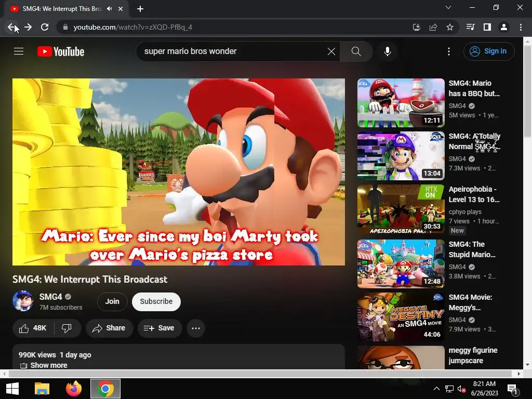The height and width of the screenshot is (399, 532).
Task: Click the vertical page scrollbar thumb
Action: click(x=527, y=91)
